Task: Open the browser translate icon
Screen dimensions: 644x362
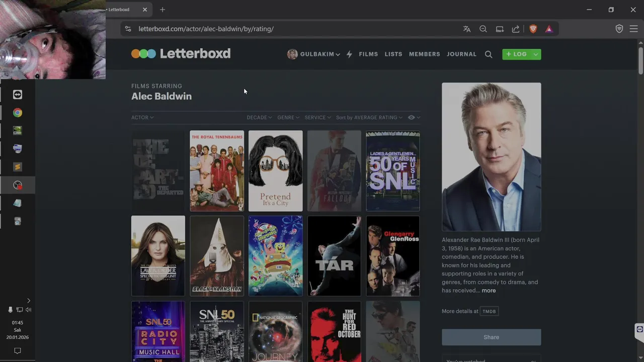Action: [467, 29]
